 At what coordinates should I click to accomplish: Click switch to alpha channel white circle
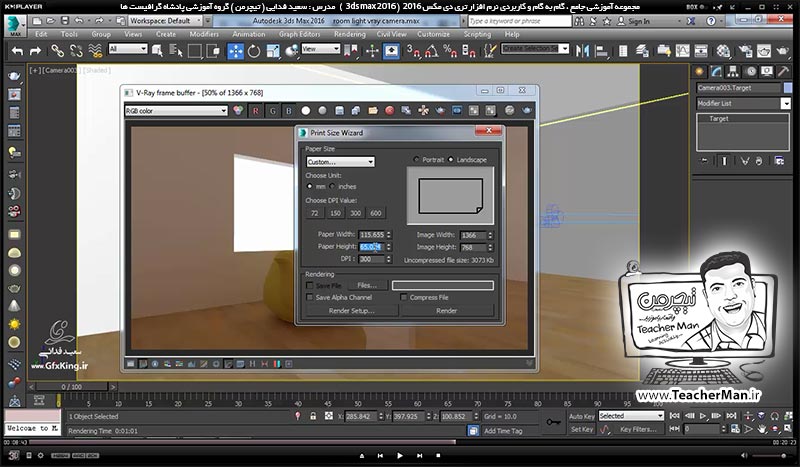click(x=306, y=111)
